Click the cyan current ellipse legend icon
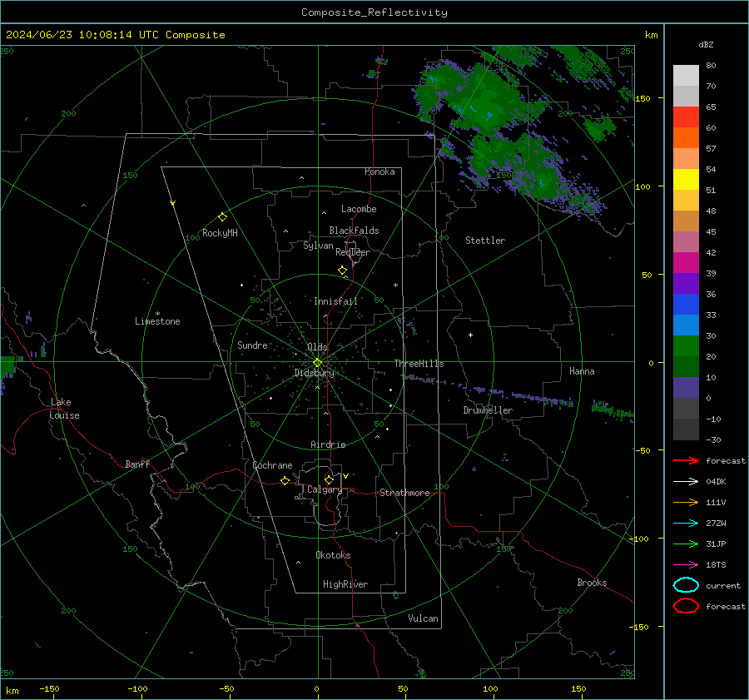This screenshot has height=700, width=749. pyautogui.click(x=686, y=585)
